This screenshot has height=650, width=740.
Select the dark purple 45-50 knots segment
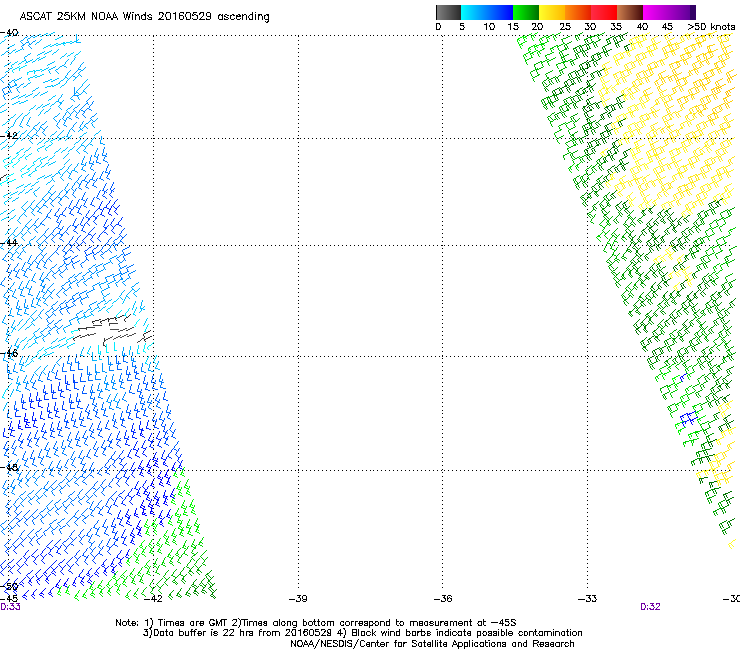pyautogui.click(x=682, y=12)
